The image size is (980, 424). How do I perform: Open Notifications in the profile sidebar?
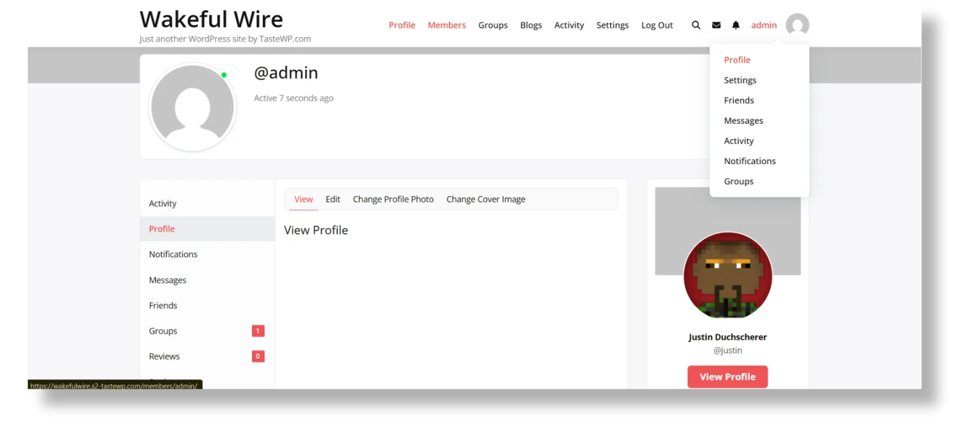tap(207, 254)
